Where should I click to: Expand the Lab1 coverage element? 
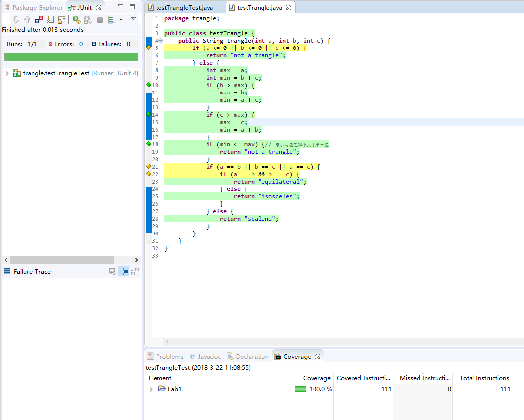pos(151,389)
